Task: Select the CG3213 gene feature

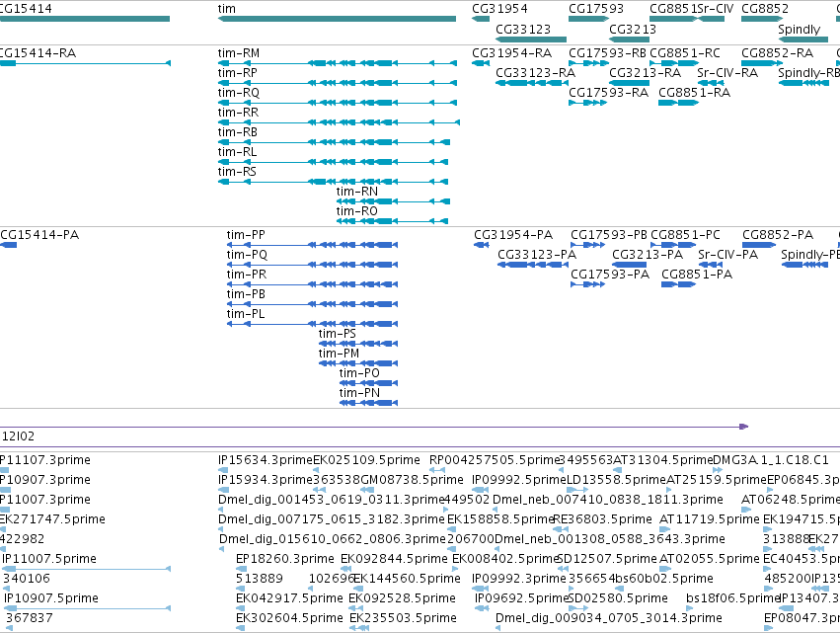Action: [630, 40]
